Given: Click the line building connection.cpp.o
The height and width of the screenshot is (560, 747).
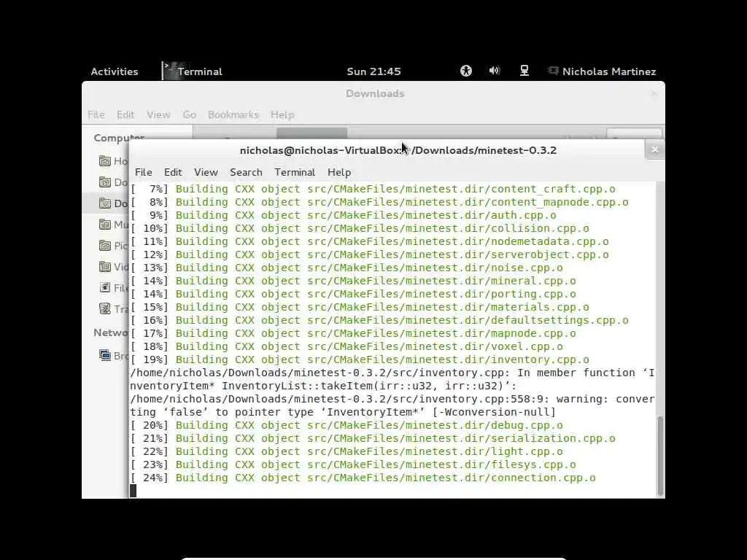Looking at the screenshot, I should tap(363, 478).
